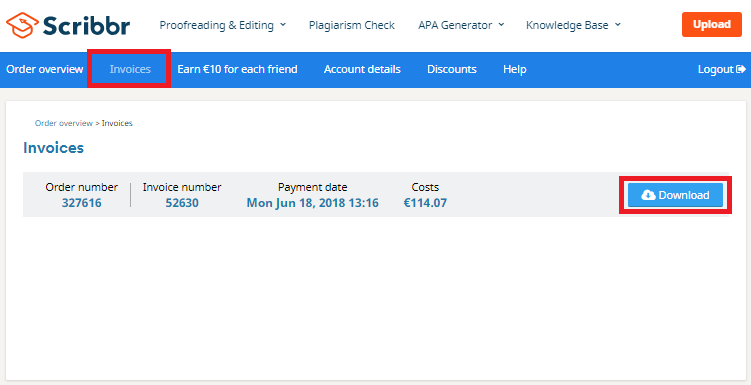Click order number 327616
Image resolution: width=751 pixels, height=385 pixels.
point(81,203)
